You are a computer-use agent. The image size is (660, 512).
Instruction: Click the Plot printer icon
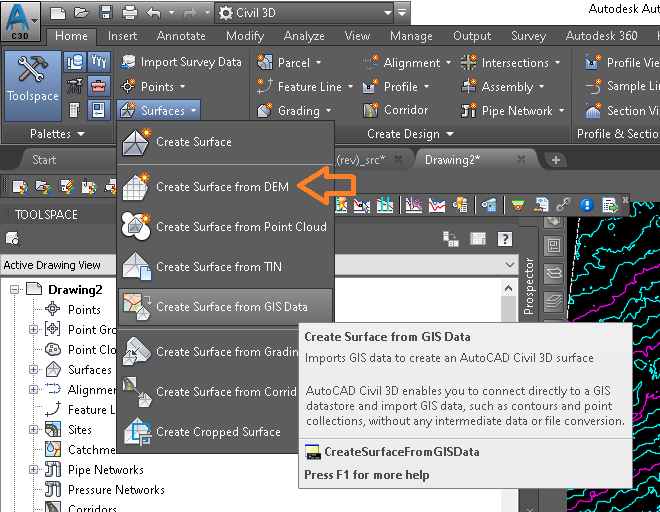pyautogui.click(x=130, y=13)
